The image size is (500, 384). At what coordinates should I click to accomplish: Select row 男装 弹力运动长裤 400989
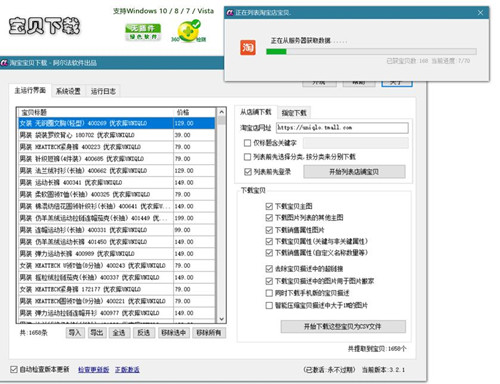[x=117, y=254]
